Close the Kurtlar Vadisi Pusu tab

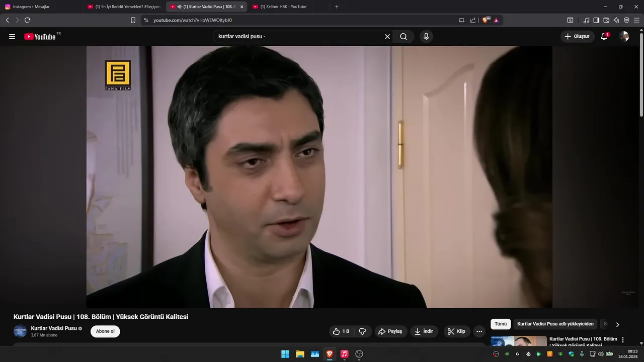(x=242, y=7)
